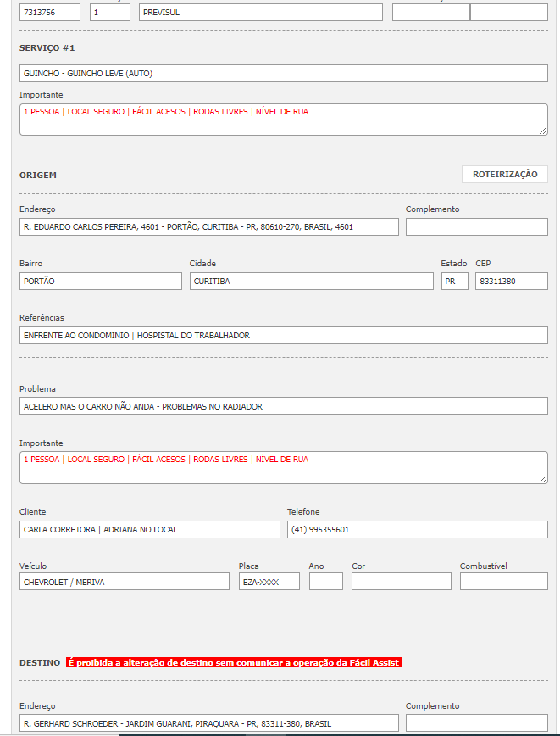Click the destination Endereço field

pos(208,722)
